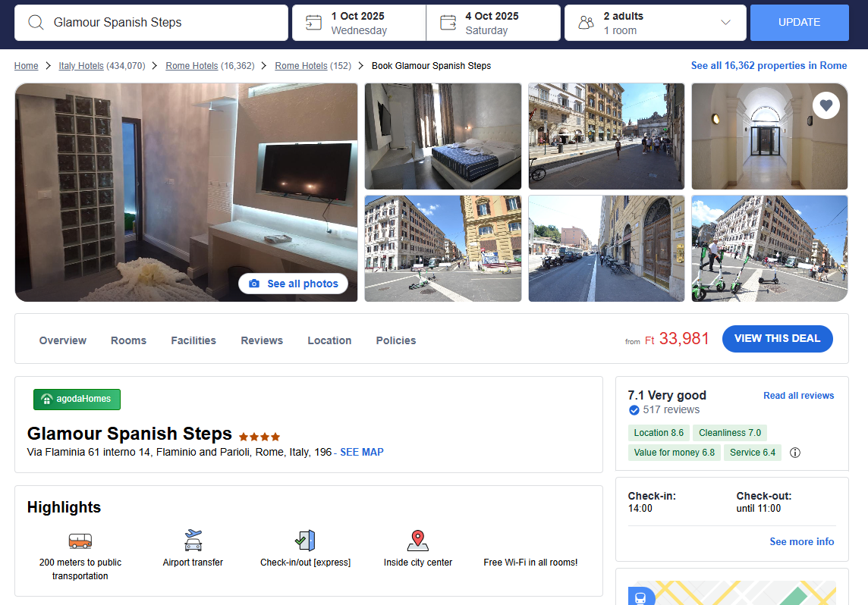Follow the Home breadcrumb link

click(26, 66)
